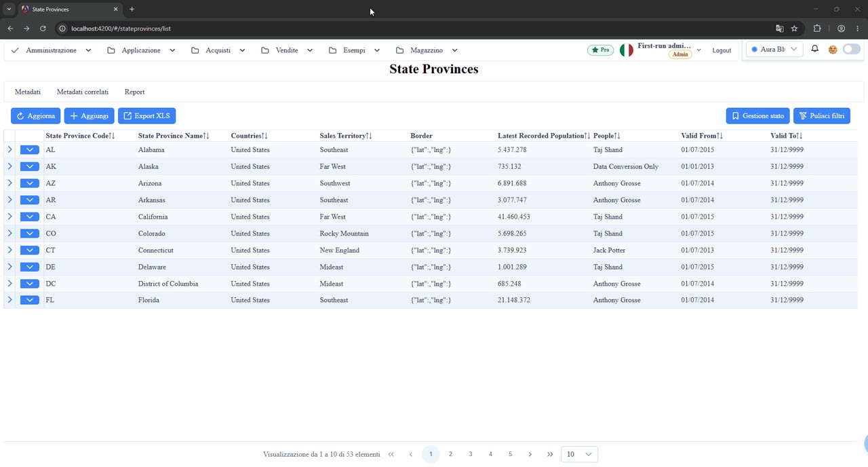This screenshot has width=868, height=467.
Task: Switch to the Metadati tab
Action: 28,92
